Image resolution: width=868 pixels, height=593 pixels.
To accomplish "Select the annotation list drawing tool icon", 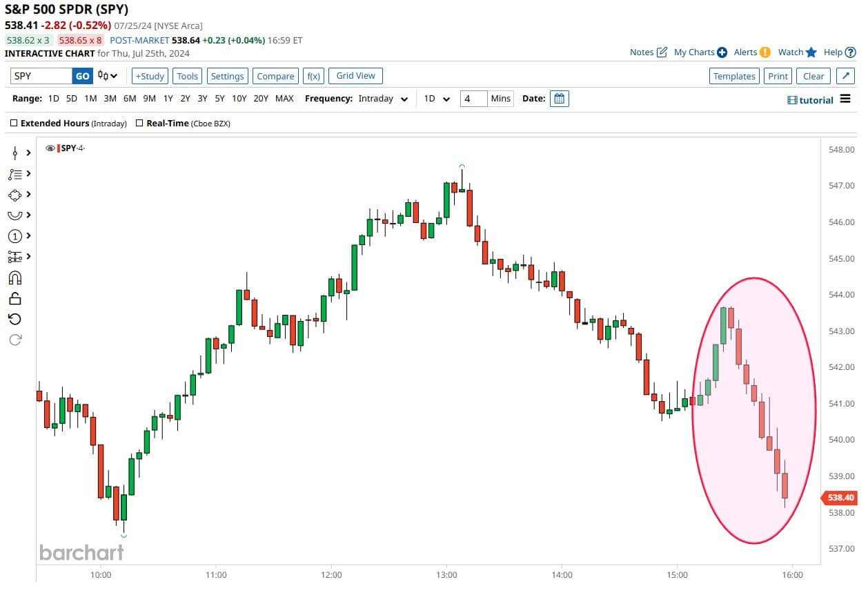I will [14, 174].
